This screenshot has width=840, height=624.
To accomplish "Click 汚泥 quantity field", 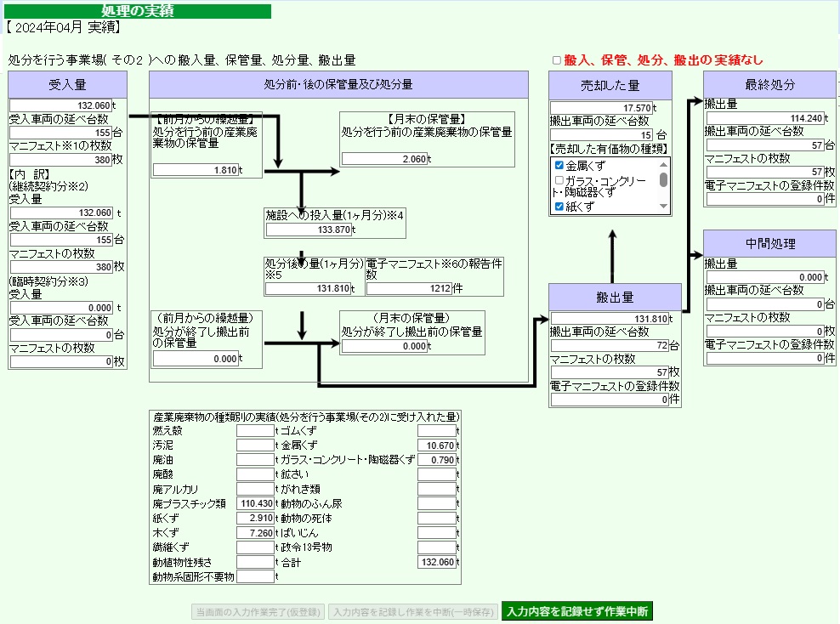I will point(256,445).
